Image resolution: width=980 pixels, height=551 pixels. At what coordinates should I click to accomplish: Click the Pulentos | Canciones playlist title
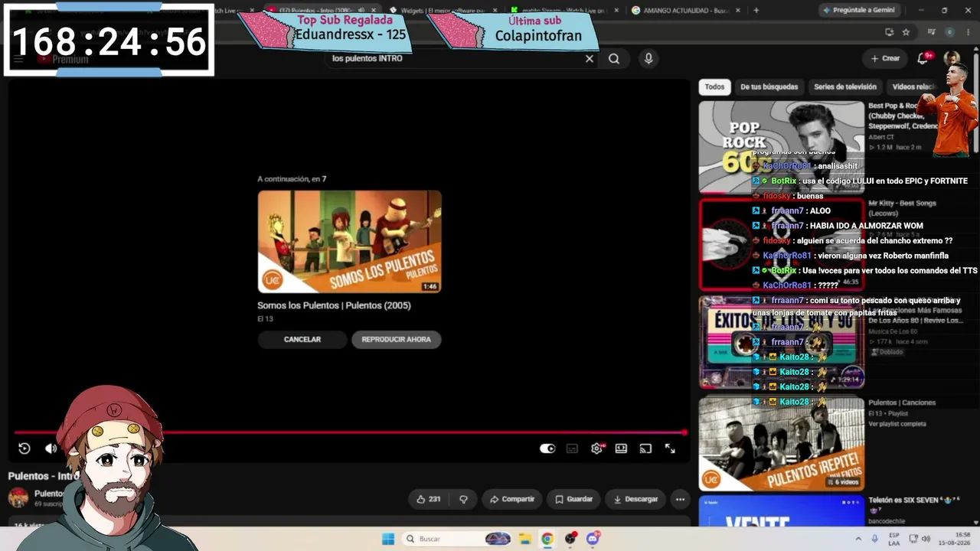point(902,403)
